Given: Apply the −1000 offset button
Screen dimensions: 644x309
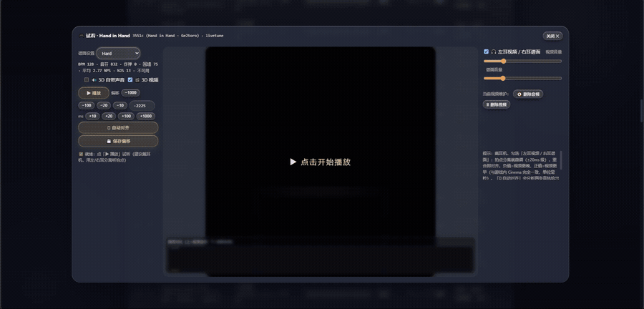Looking at the screenshot, I should (x=131, y=93).
